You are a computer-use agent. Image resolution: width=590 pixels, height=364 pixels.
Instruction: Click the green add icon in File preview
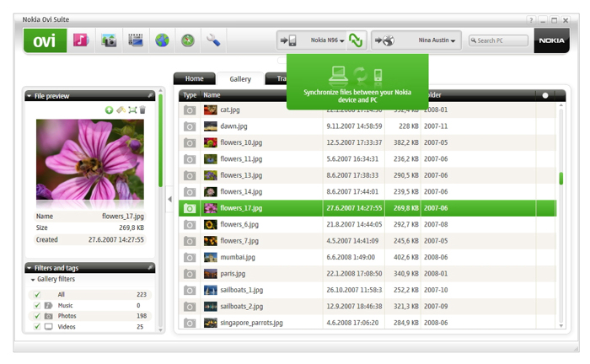click(109, 110)
